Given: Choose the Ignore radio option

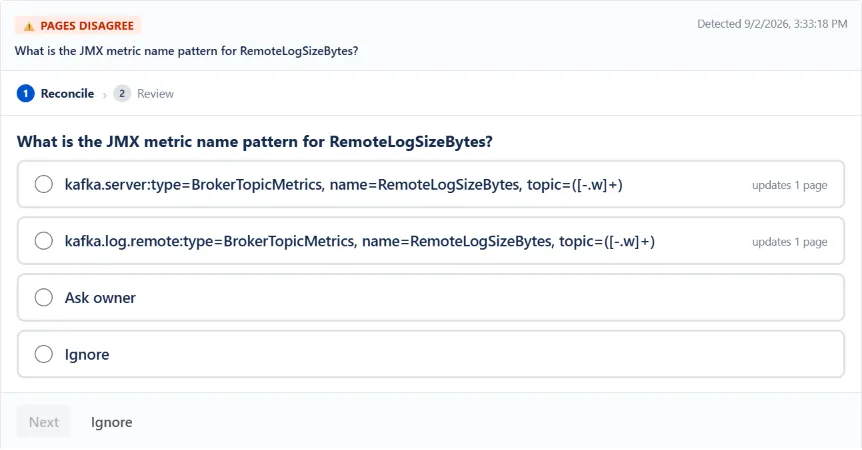Looking at the screenshot, I should [x=430, y=354].
